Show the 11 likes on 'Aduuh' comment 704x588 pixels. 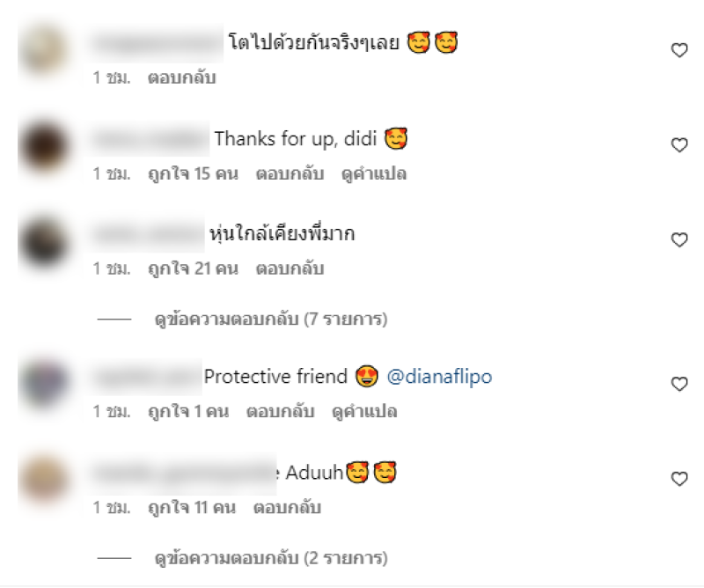[x=192, y=508]
